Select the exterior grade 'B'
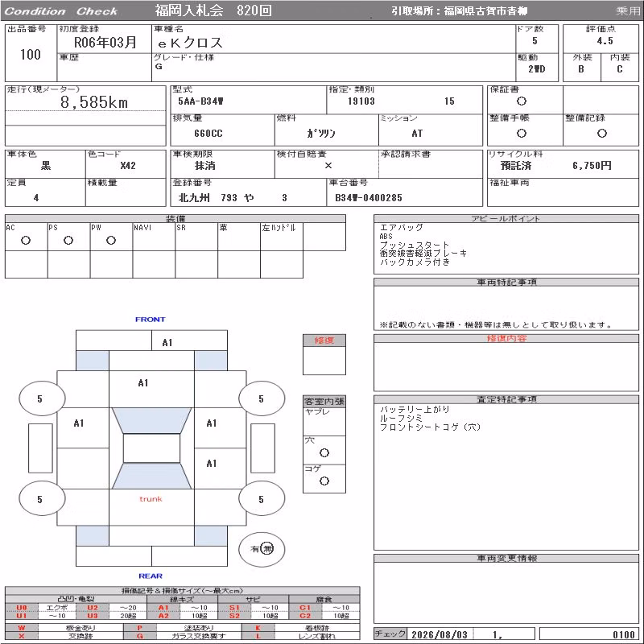This screenshot has height=644, width=644. [581, 69]
